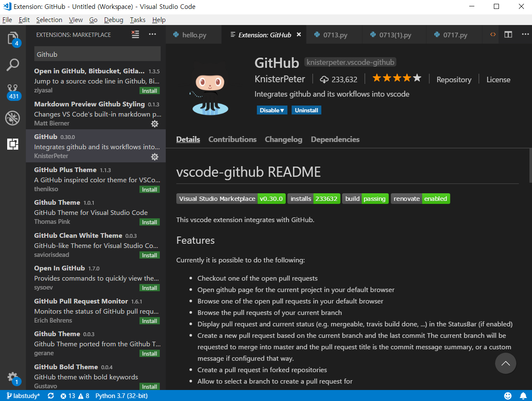Open the Search view in activity bar
532x401 pixels.
click(x=13, y=65)
